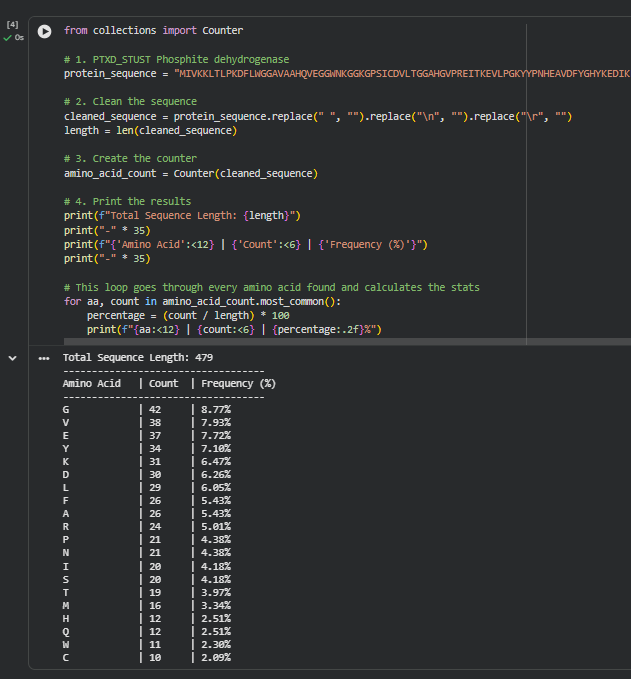Click the PTXD_STUST Phosphite dehydrogenase comment
Viewport: 631px width, 679px height.
(177, 59)
